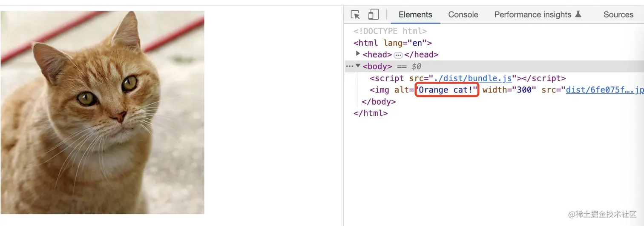
Task: Click the orange cat image
Action: pos(103,112)
